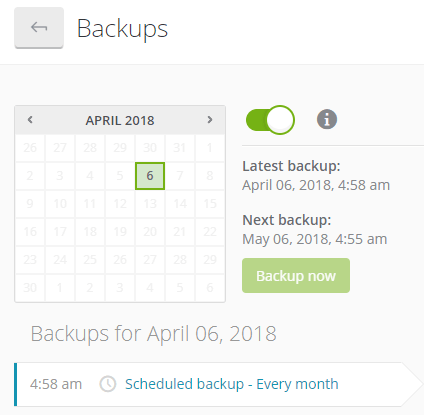Click the 4:58 am backup time entry
Viewport: 424px width, 415px height.
pyautogui.click(x=56, y=384)
